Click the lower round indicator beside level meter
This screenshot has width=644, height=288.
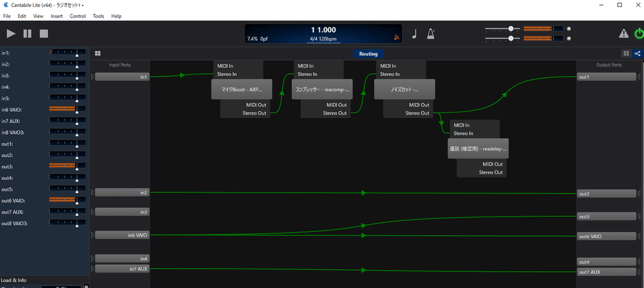pos(569,38)
